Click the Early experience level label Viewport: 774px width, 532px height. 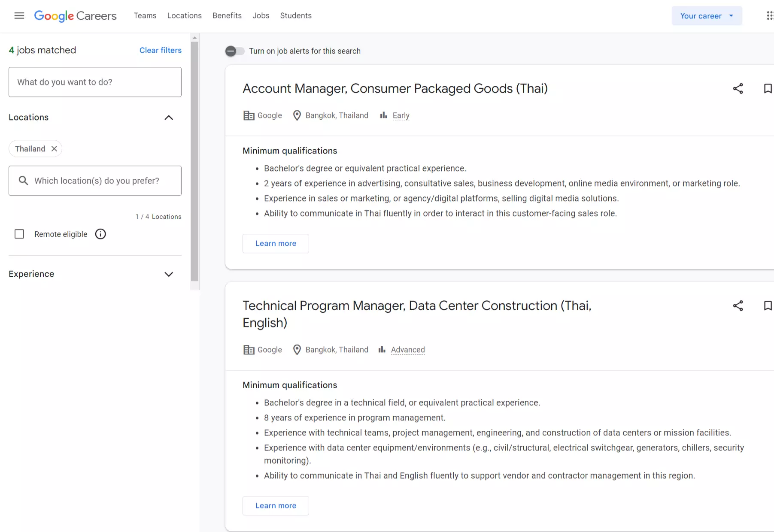pos(401,115)
